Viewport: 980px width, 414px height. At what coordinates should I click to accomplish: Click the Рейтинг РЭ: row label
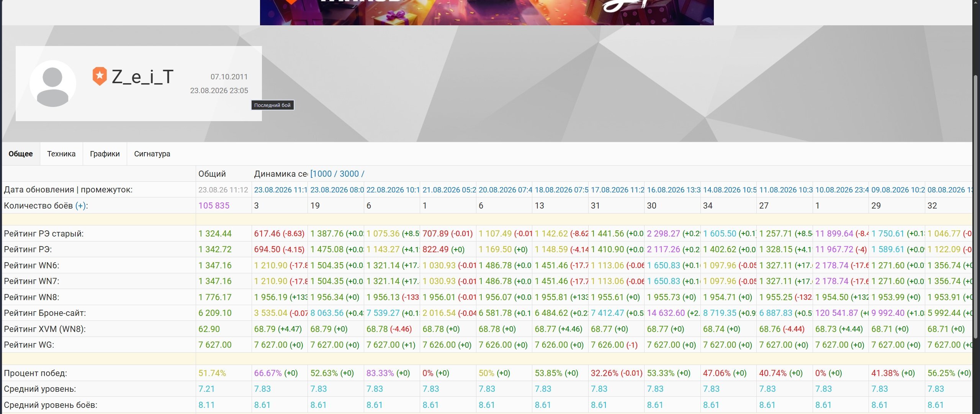point(28,249)
